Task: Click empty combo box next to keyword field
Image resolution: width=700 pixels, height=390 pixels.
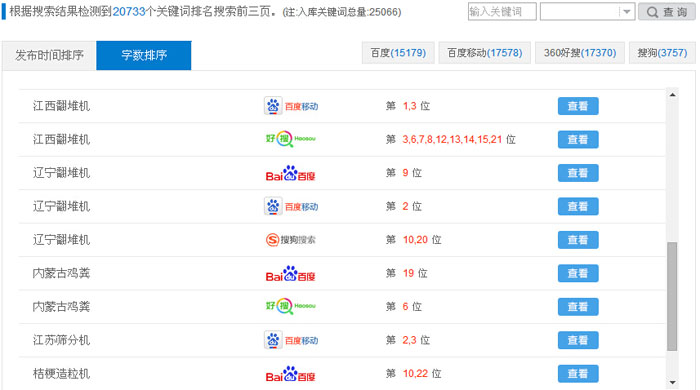Action: (x=587, y=12)
